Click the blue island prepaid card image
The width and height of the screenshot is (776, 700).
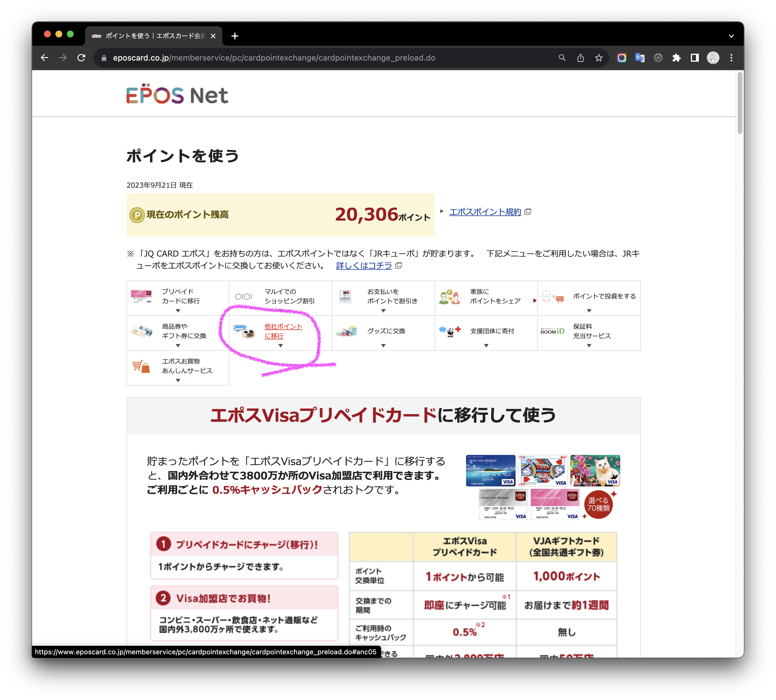point(490,470)
